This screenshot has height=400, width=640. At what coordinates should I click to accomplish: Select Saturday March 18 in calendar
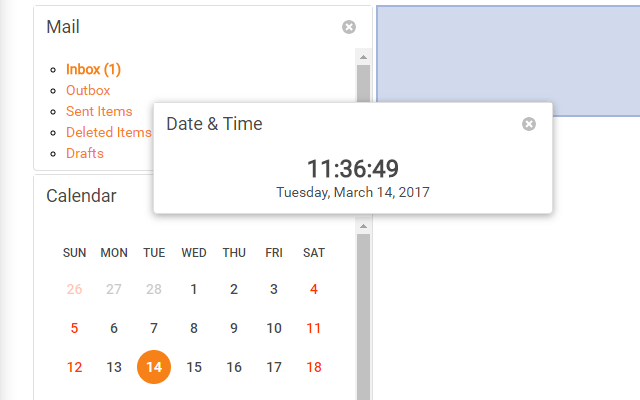pos(314,367)
